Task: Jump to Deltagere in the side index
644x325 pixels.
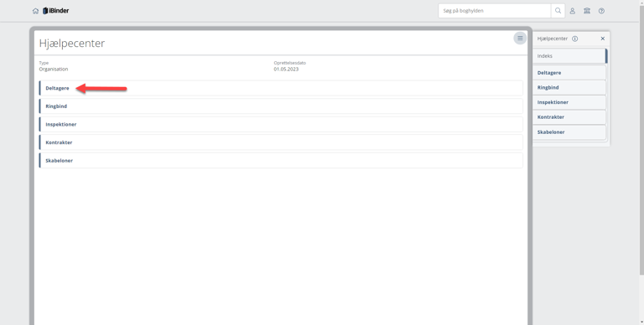Action: [569, 73]
